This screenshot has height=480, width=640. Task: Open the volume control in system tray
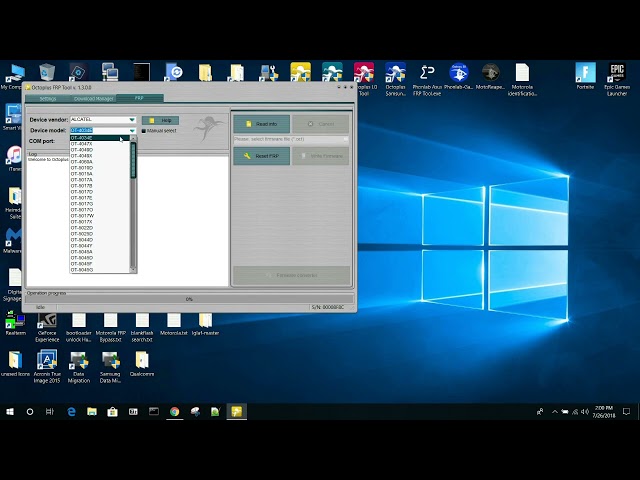point(585,412)
